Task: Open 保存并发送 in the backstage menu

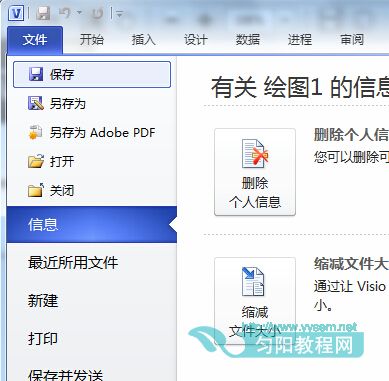Action: point(66,374)
